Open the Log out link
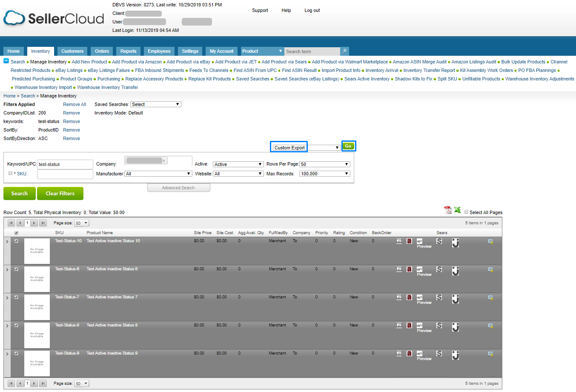Viewport: 576px width, 392px height. [312, 10]
